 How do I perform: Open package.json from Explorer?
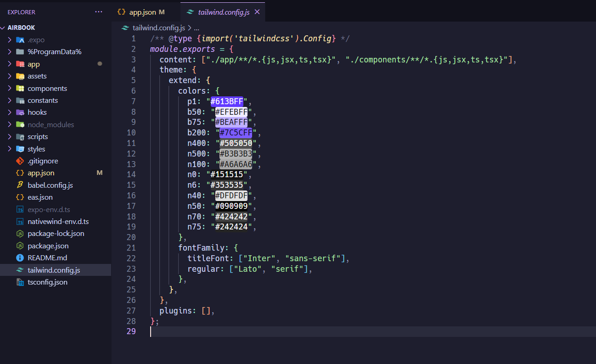pos(48,246)
